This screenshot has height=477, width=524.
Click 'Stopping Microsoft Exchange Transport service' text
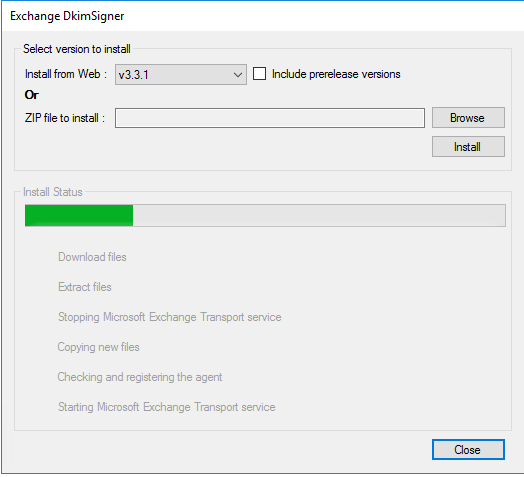click(x=170, y=317)
